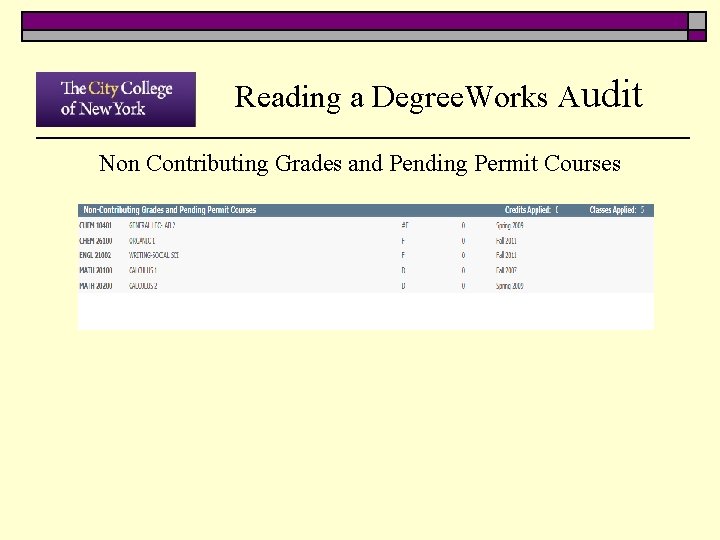Select the MATH 20100 course code
The height and width of the screenshot is (540, 720).
(96, 270)
